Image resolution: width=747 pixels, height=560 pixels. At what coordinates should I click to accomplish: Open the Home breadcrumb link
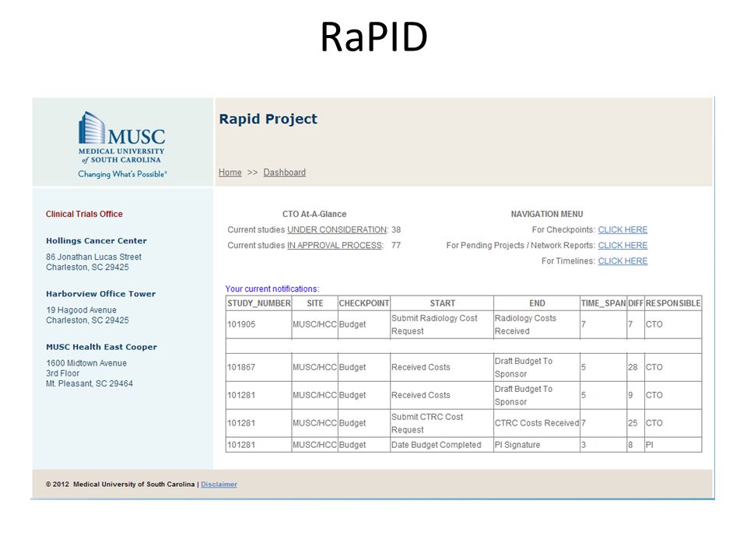point(230,173)
